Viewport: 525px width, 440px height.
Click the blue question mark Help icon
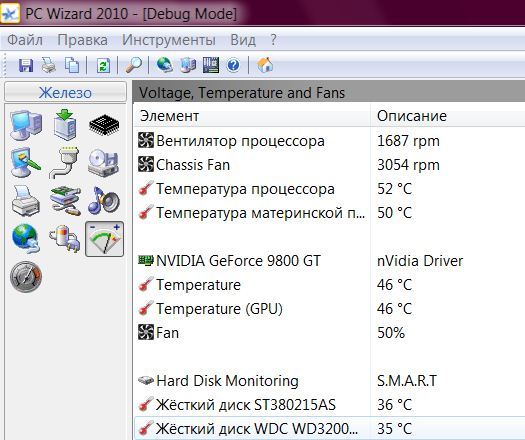click(x=233, y=65)
